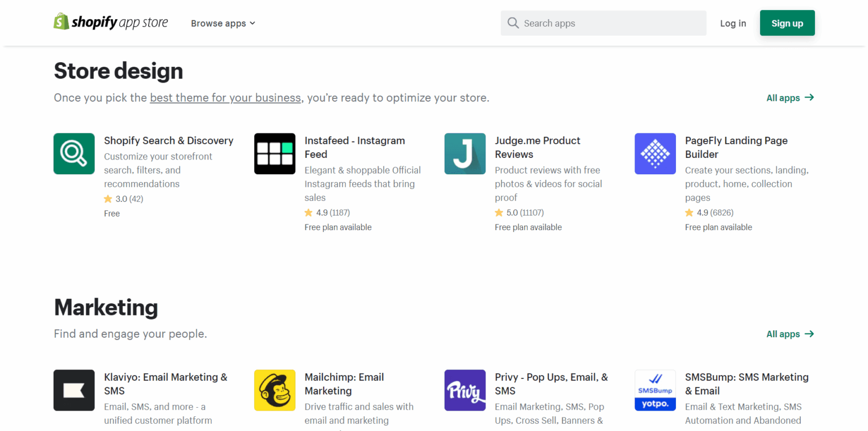Screen dimensions: 868x431
Task: Click the Log in link
Action: pos(733,23)
